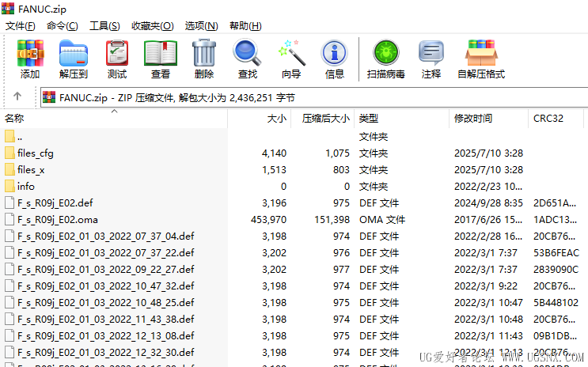Click the 测试 (Test) toolbar icon
Screen dimensions: 588x367
click(117, 53)
